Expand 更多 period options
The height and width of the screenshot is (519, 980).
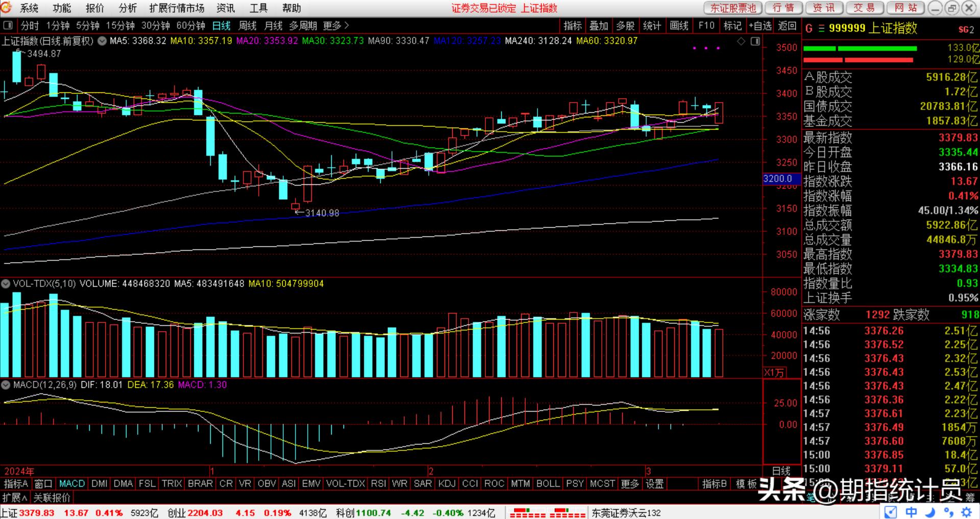point(336,26)
